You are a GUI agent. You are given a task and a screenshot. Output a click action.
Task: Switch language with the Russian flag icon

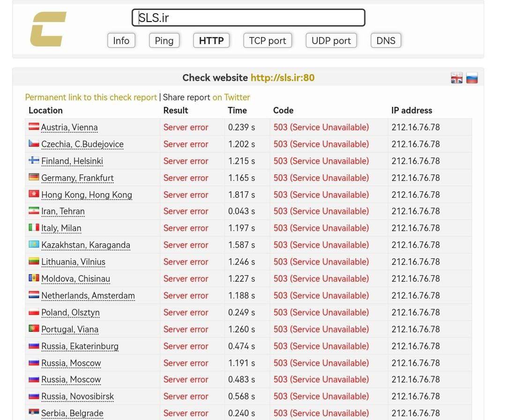472,78
